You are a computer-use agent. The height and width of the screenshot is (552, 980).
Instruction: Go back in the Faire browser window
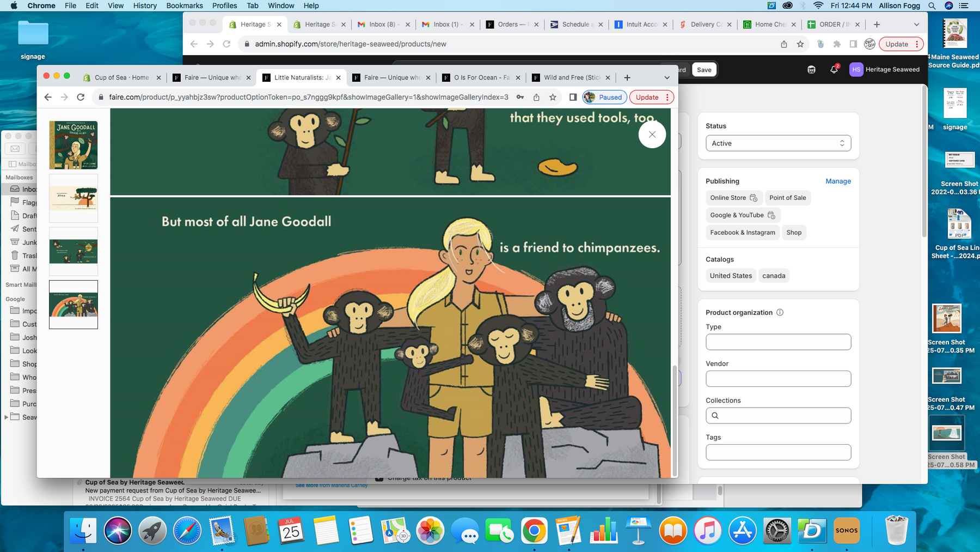[48, 97]
